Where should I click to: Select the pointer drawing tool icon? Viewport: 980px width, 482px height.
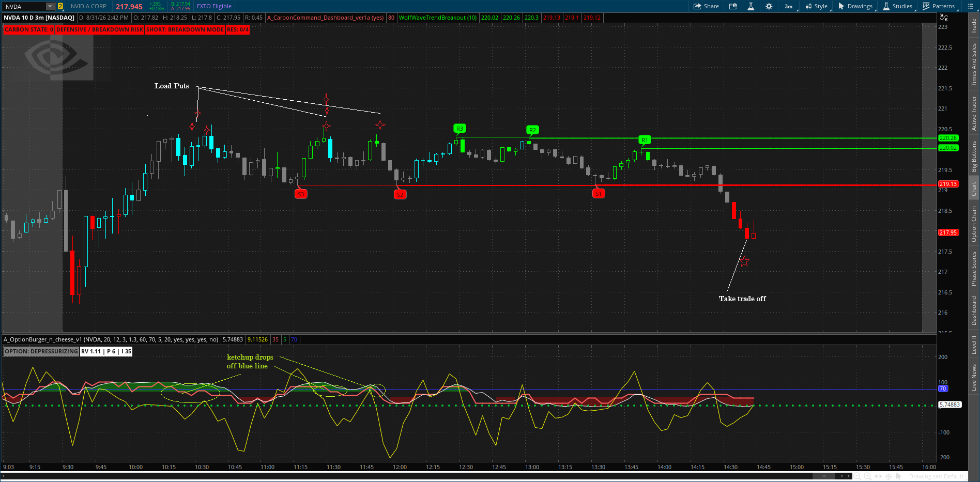[899, 476]
